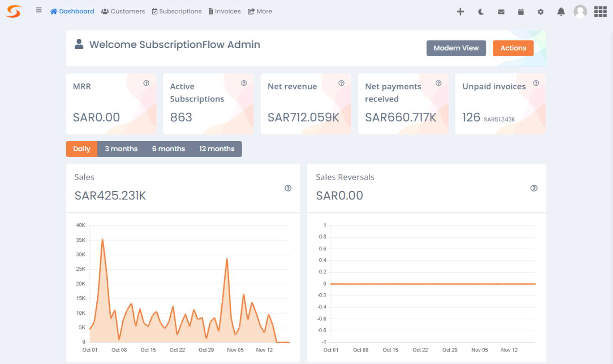Screen dimensions: 613x364
Task: Switch to Modern View
Action: 456,48
